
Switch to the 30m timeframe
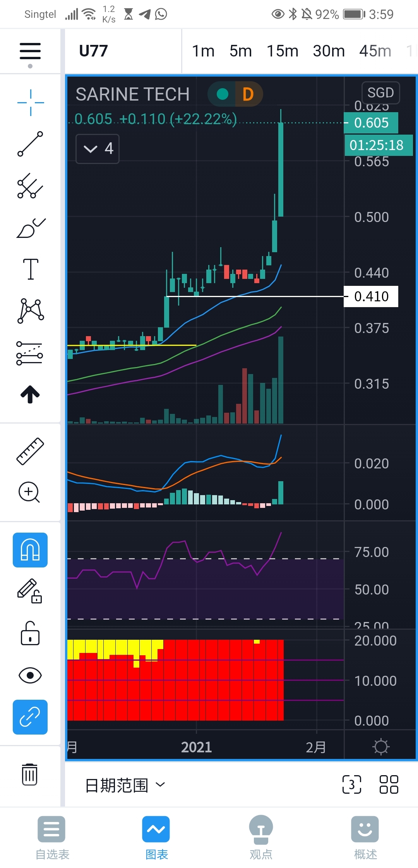[329, 51]
